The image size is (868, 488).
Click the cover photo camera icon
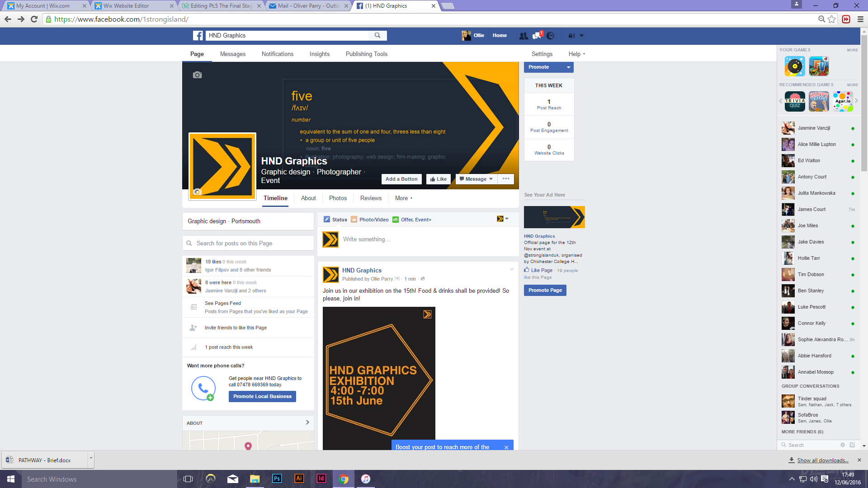pos(197,75)
